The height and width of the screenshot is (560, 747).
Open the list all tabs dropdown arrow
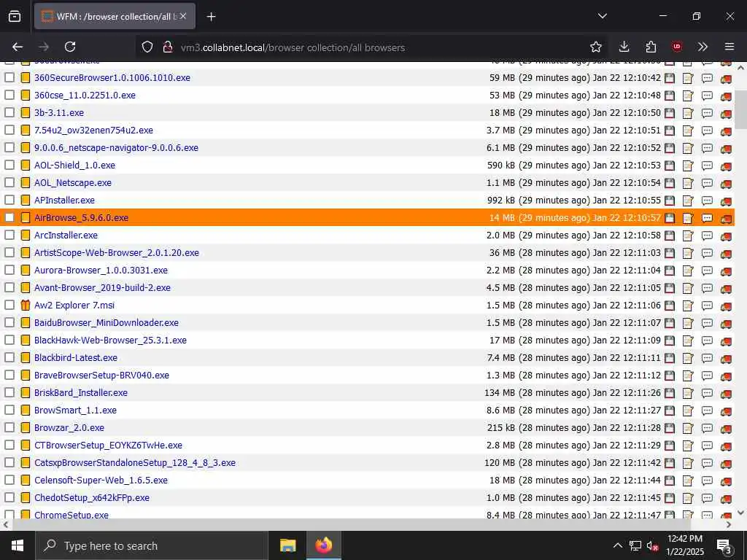click(602, 16)
